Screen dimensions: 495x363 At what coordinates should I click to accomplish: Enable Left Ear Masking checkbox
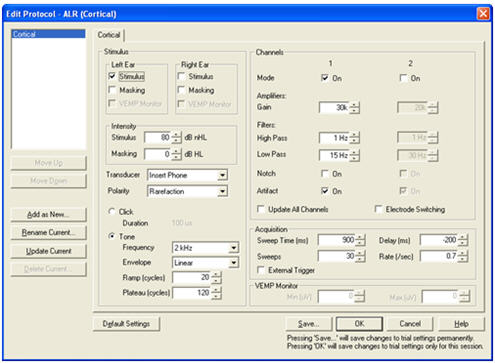112,90
